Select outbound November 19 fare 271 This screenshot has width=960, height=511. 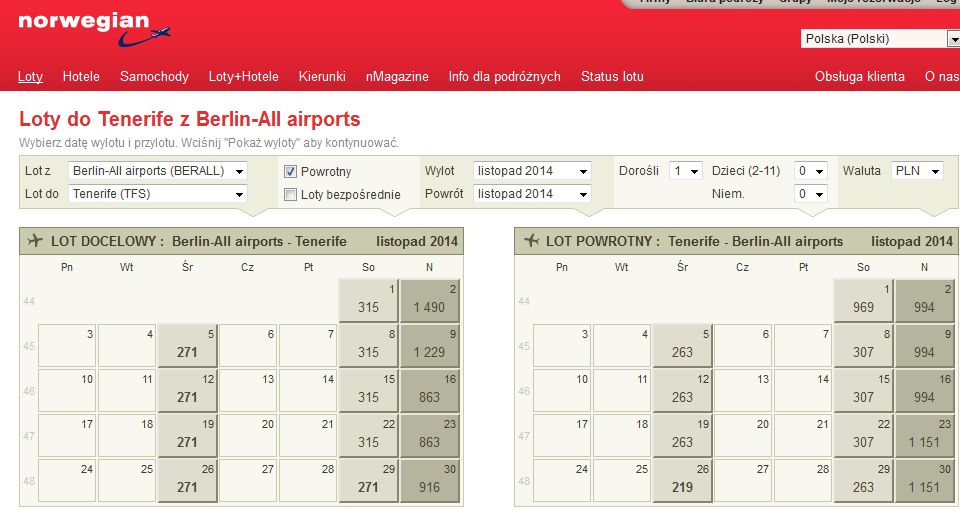coord(187,436)
